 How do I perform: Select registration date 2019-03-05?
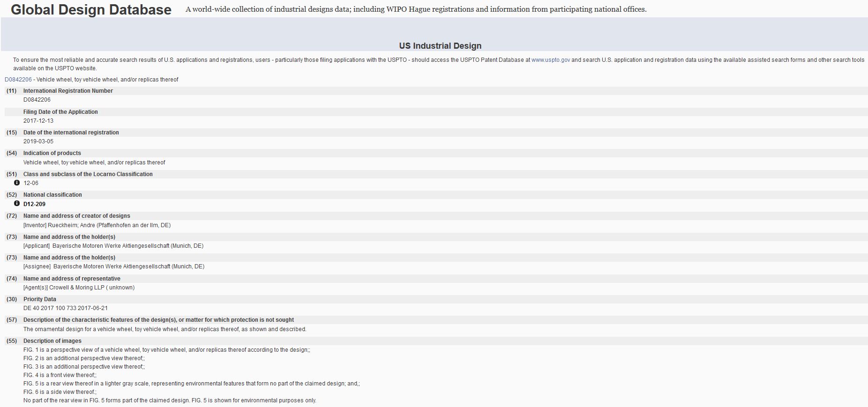38,141
